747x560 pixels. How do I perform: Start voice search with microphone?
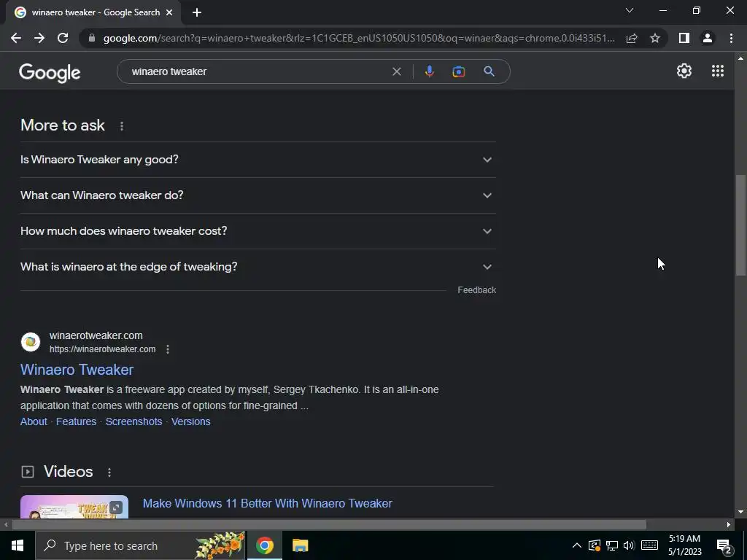pos(429,71)
